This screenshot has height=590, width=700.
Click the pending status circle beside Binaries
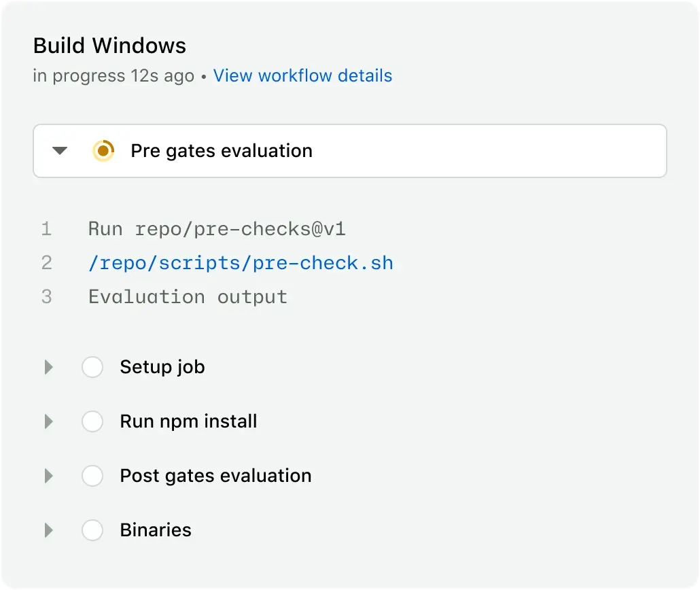click(x=92, y=530)
